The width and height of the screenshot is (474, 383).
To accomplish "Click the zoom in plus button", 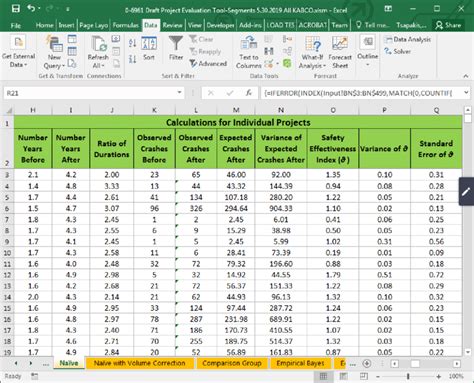I will [439, 377].
